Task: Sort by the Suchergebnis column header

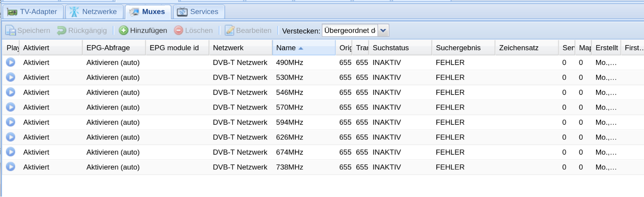Action: [463, 48]
